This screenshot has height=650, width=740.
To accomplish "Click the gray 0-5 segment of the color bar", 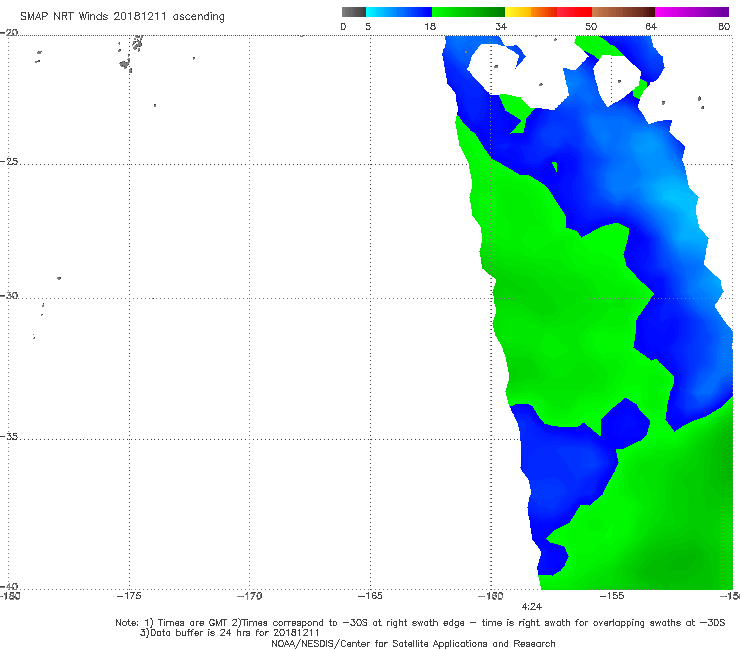I will pyautogui.click(x=353, y=12).
